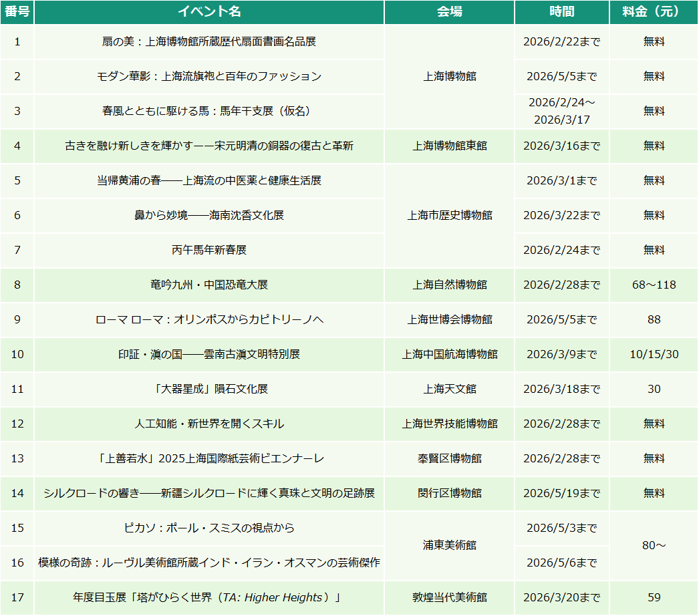Click the モダン華影 fashion exhibition name
Screen dimensions: 699x616
(208, 76)
